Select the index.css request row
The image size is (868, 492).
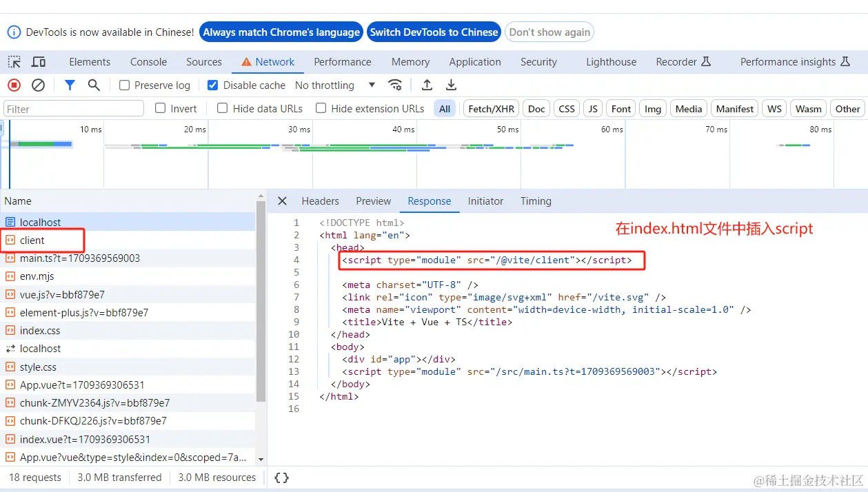pyautogui.click(x=128, y=331)
